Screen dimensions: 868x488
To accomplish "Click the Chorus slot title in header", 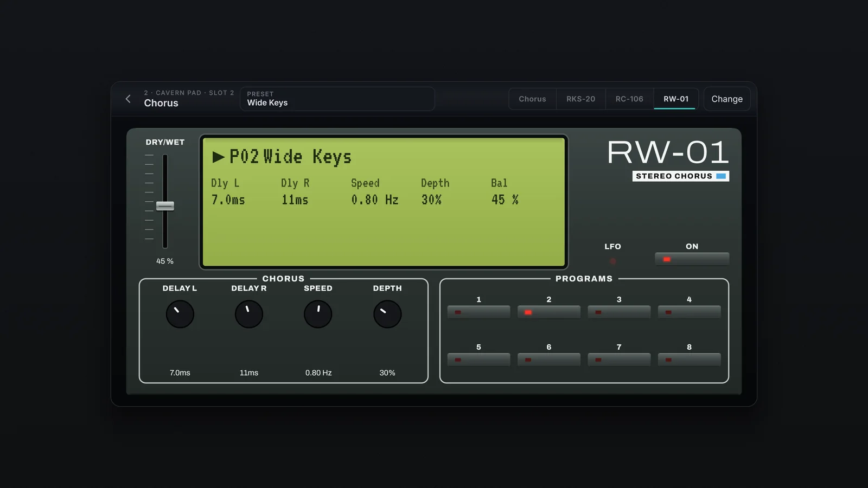I will point(161,103).
